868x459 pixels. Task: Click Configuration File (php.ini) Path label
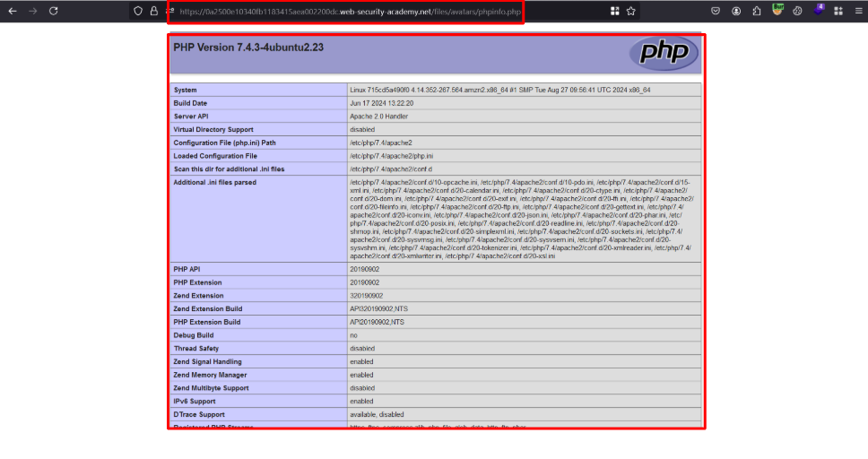click(x=224, y=143)
